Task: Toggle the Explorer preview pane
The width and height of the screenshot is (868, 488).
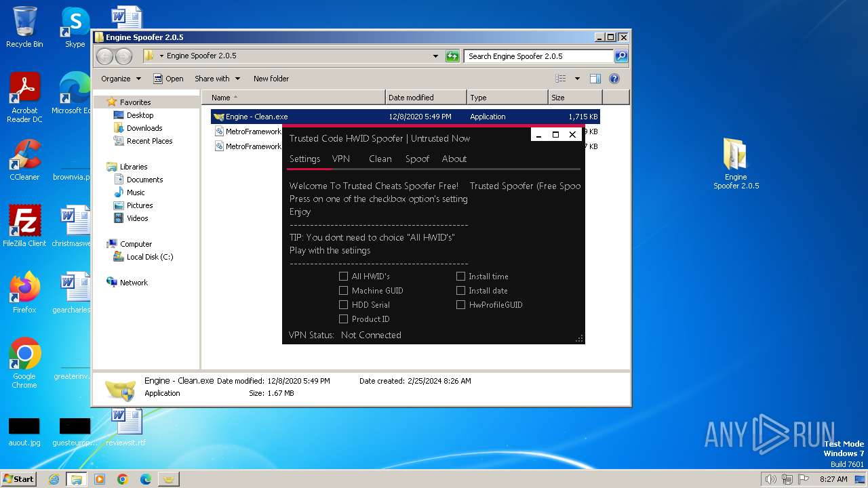Action: point(595,79)
